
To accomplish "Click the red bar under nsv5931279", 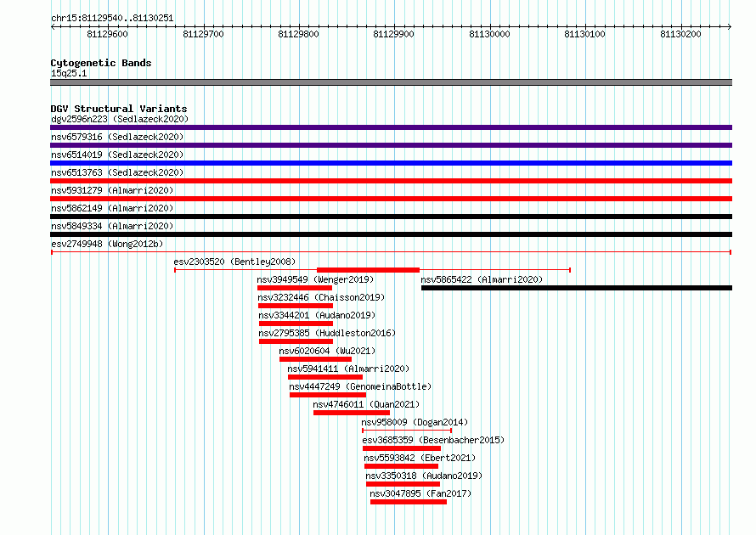I will pos(391,199).
